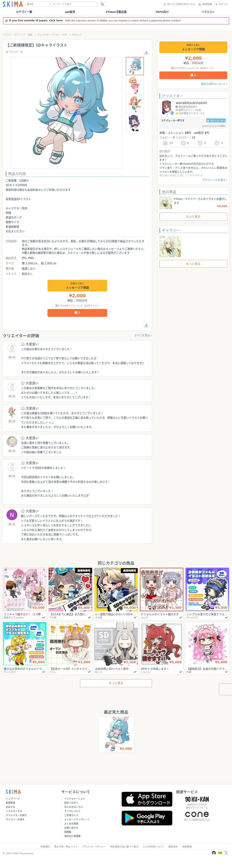Open the SKIMA logo home link

coord(13,4)
